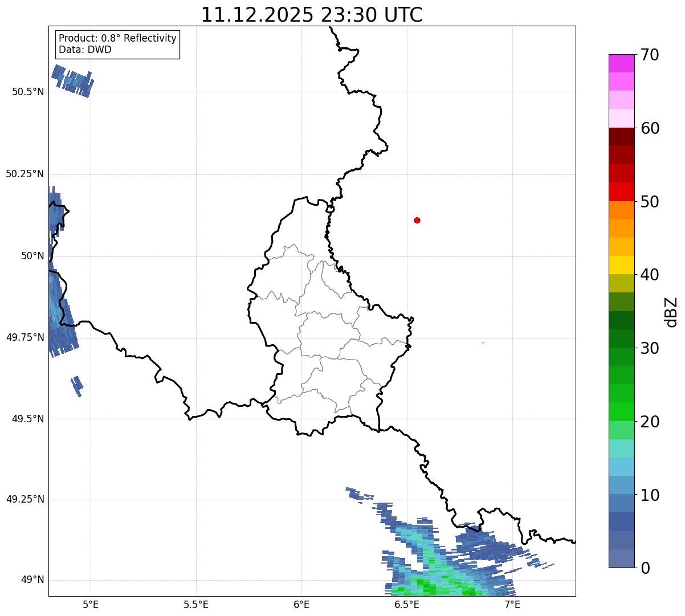Click the longitude label "6°E"

tap(301, 604)
